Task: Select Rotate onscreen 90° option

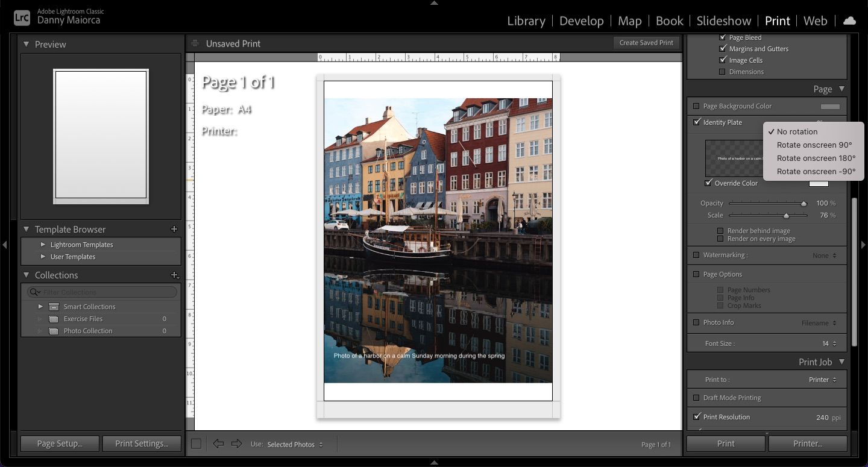Action: coord(814,145)
